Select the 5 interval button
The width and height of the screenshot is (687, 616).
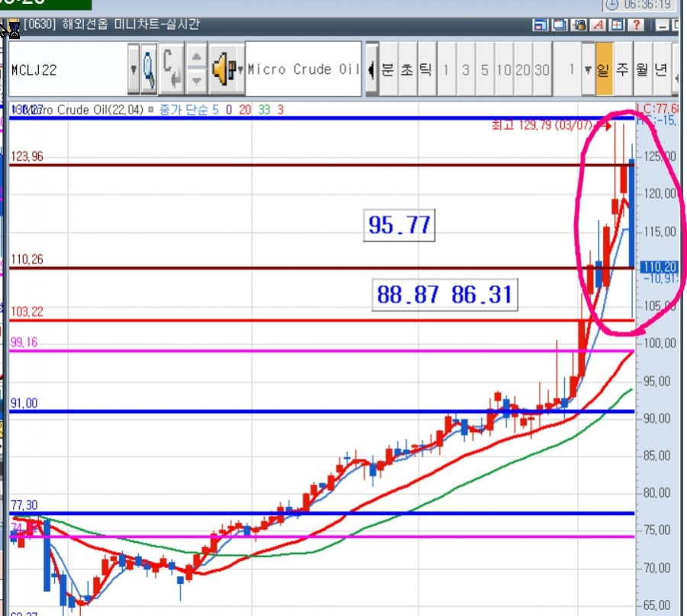485,69
